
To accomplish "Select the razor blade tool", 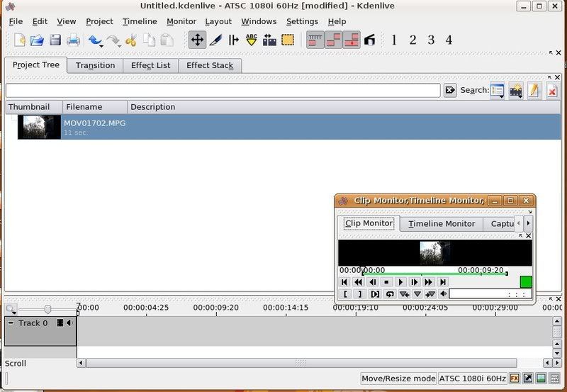I will coord(216,40).
